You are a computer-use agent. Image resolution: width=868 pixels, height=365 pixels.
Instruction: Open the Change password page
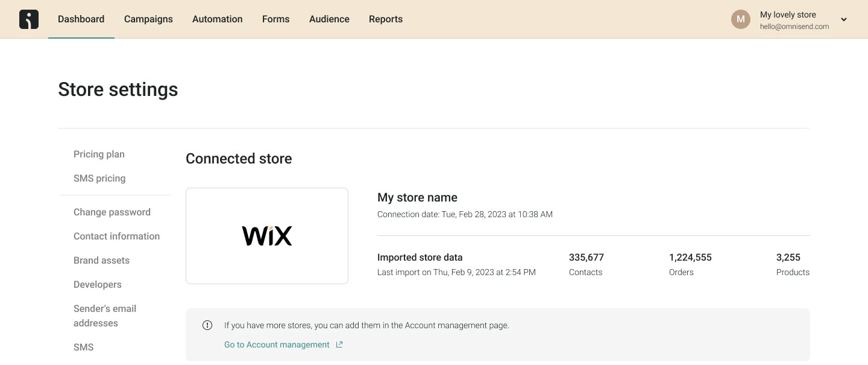coord(112,212)
